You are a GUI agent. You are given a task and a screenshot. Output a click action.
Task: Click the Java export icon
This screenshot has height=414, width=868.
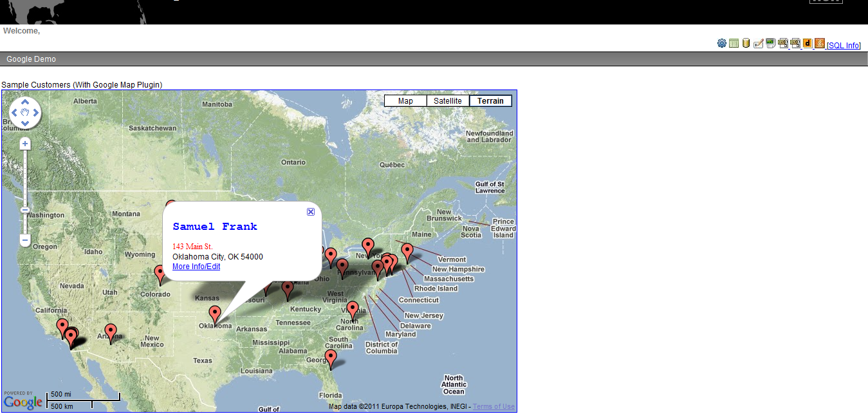pos(819,42)
